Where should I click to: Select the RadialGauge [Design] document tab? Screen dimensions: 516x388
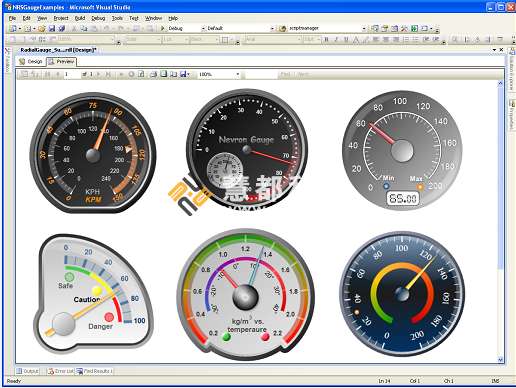[x=58, y=50]
